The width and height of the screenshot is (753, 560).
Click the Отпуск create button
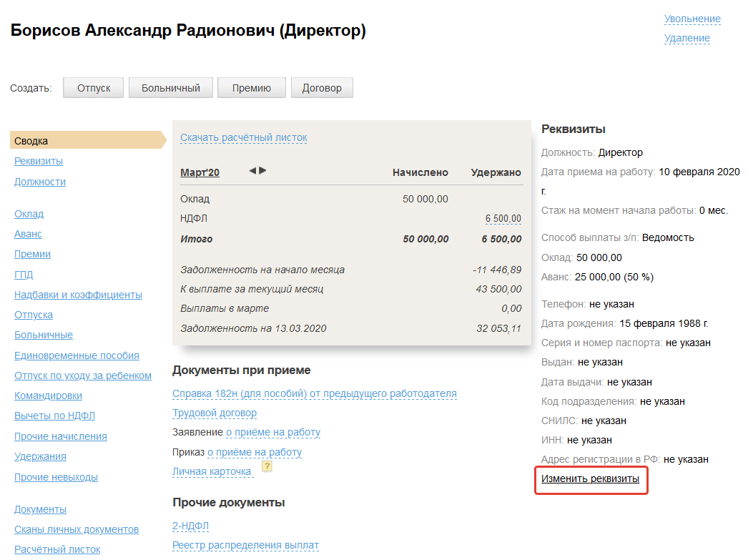pos(93,88)
